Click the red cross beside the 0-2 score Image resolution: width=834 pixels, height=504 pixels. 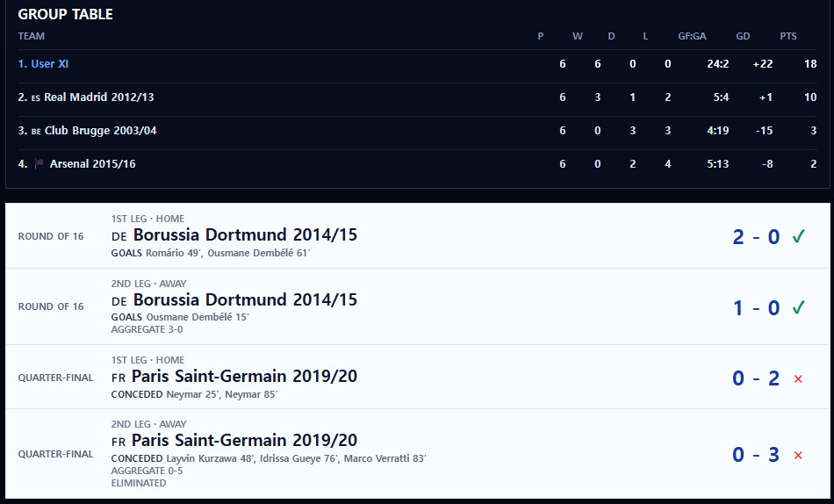798,379
